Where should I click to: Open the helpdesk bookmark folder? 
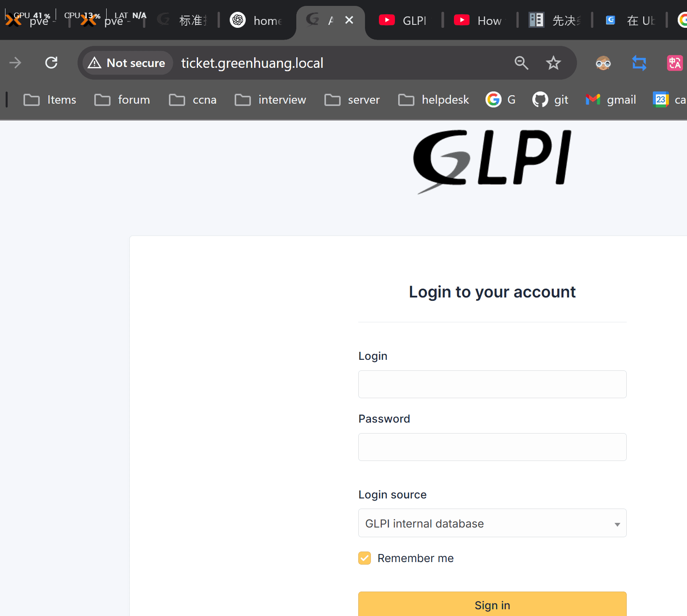pyautogui.click(x=433, y=100)
